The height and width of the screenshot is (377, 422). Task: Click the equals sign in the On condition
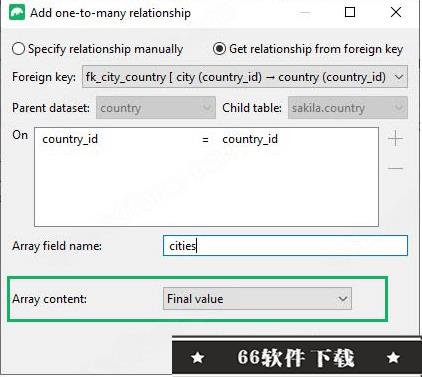[205, 140]
